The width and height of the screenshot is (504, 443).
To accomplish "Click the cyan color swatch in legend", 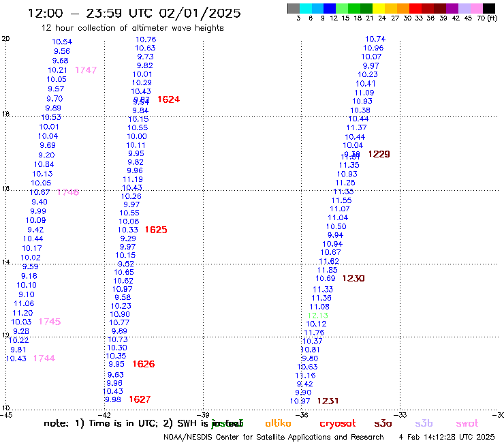I will point(306,8).
